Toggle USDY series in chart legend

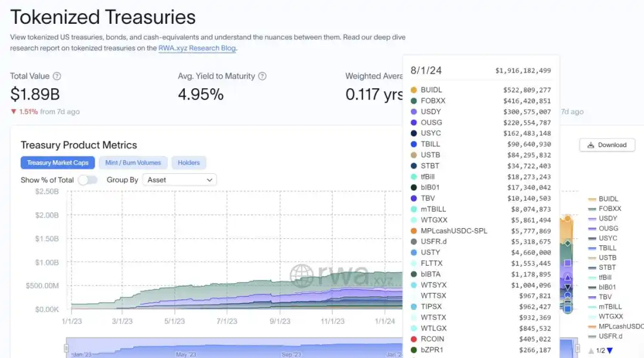pos(608,219)
